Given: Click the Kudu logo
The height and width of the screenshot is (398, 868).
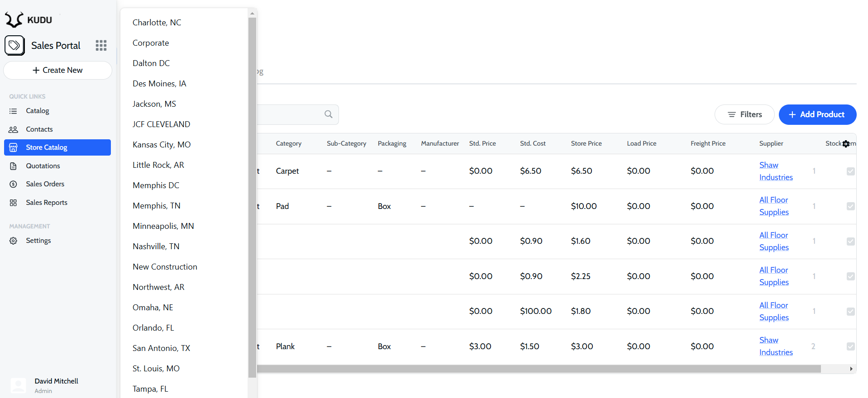Looking at the screenshot, I should pos(29,20).
